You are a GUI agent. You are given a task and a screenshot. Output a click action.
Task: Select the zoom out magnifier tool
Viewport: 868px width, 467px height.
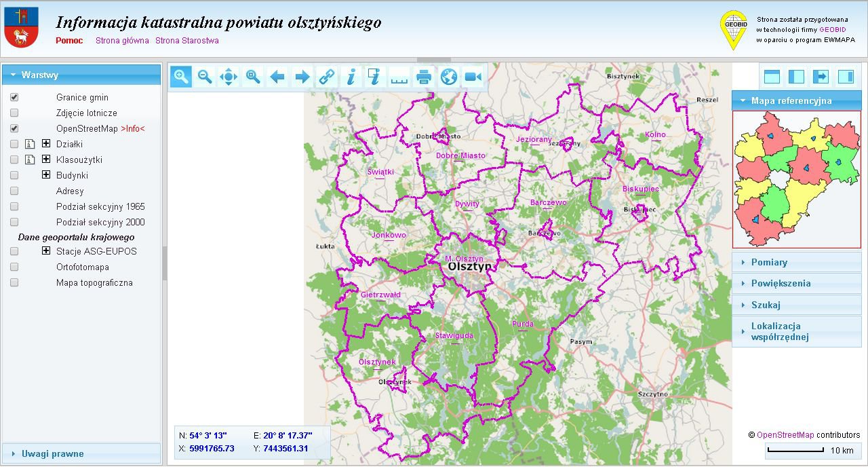tap(205, 77)
